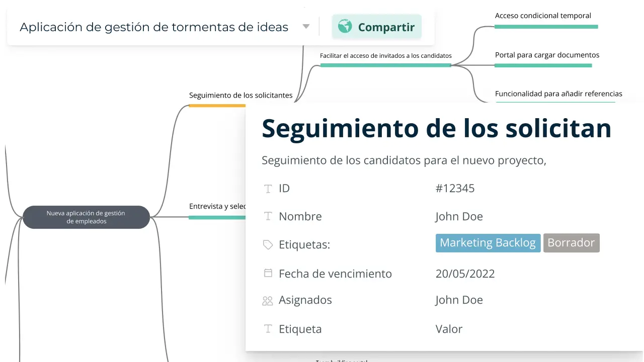Select the 'Seguimiento de los solicitantes' mind map node
Screen dimensions: 644x362
point(240,95)
